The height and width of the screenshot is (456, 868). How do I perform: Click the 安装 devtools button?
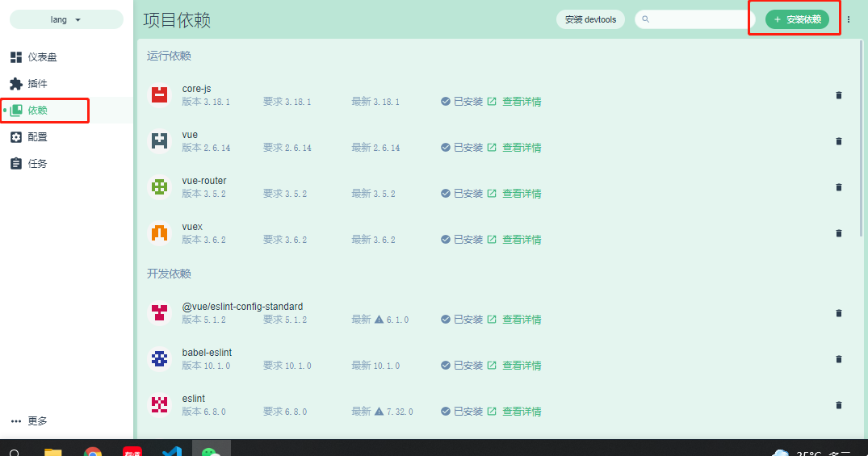pyautogui.click(x=590, y=19)
